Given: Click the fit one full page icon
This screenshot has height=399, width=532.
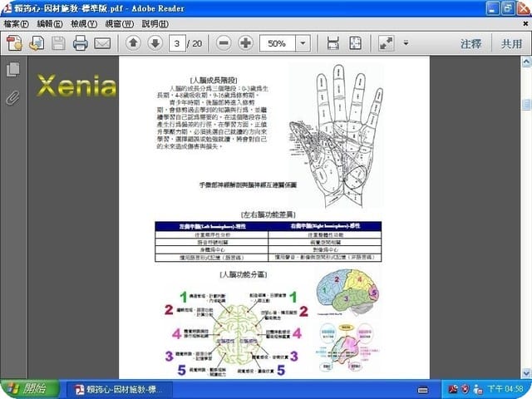Looking at the screenshot, I should click(x=355, y=43).
